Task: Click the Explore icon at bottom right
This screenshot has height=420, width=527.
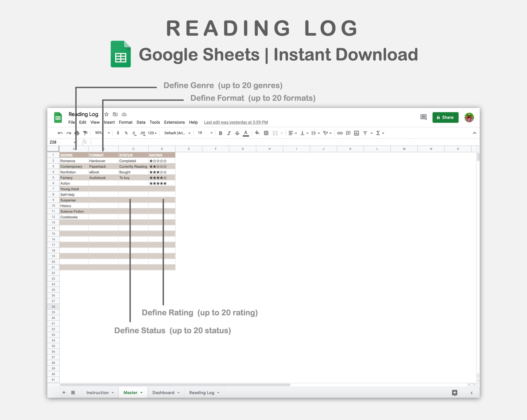Action: click(x=455, y=393)
